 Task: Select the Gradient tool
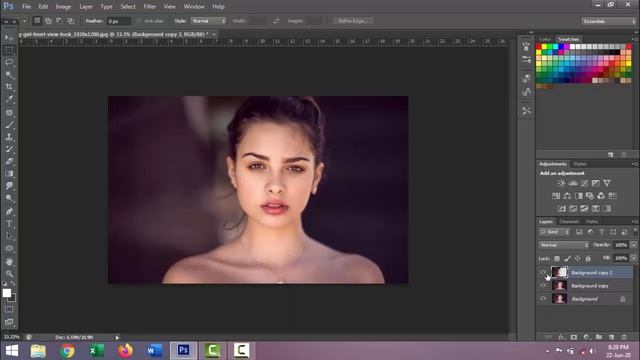pyautogui.click(x=9, y=174)
